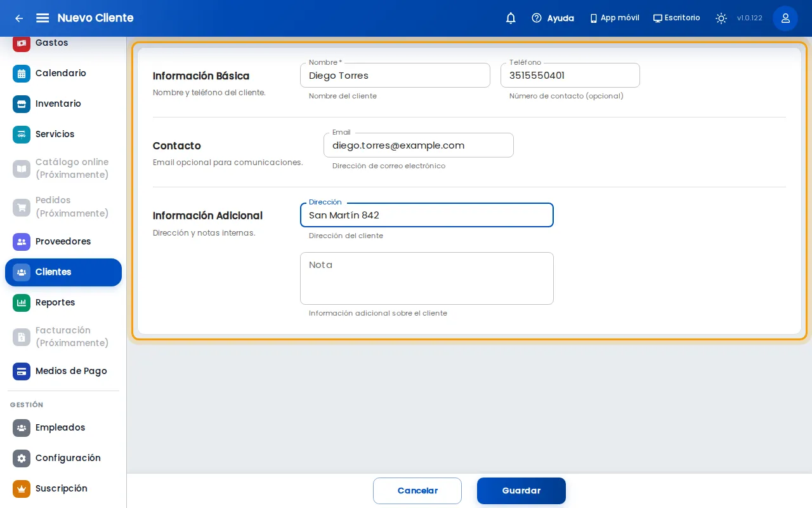This screenshot has height=508, width=812.
Task: Click the Escritorio monitor icon
Action: pos(658,18)
